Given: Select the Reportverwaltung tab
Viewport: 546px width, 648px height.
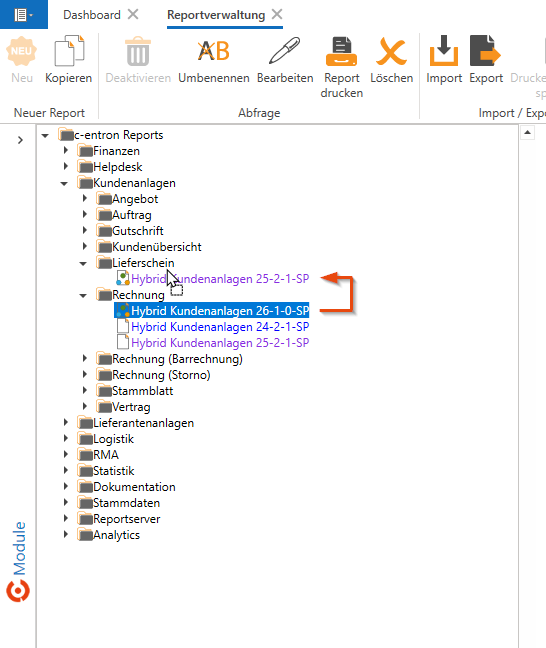Looking at the screenshot, I should (216, 15).
